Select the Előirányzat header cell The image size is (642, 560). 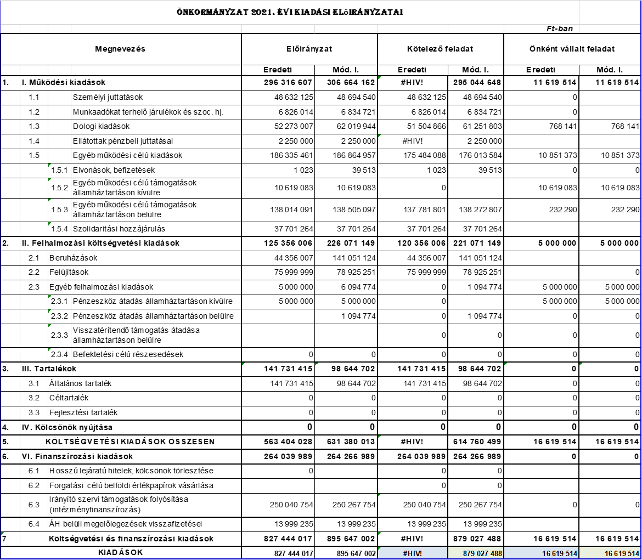click(309, 49)
